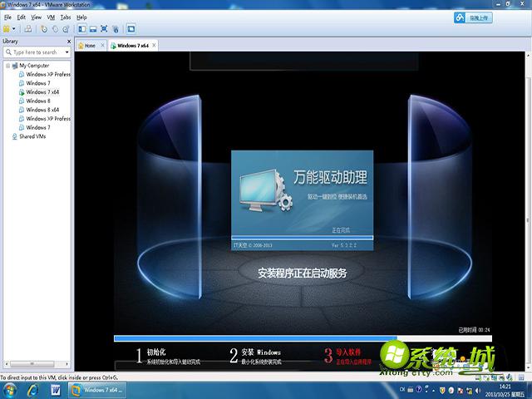Open the VM menu

click(51, 17)
